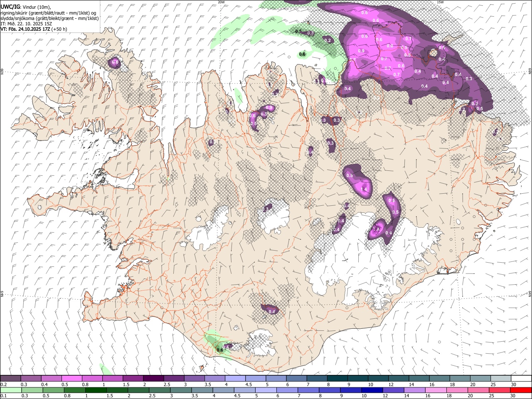The image size is (532, 399).
Task: Click the 25 label in the top legend row
Action: [493, 384]
